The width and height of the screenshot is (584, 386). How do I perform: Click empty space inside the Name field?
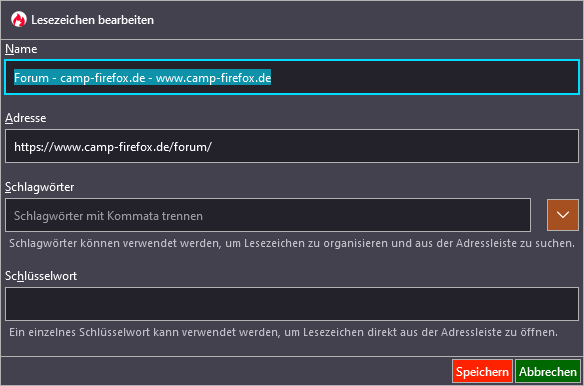click(425, 77)
